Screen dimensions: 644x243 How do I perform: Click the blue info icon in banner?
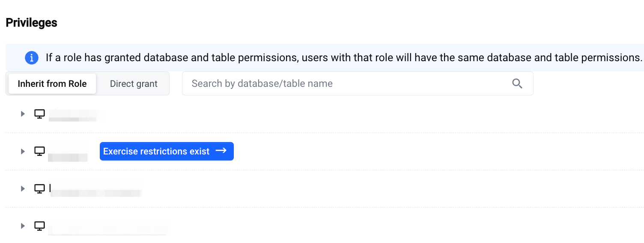coord(32,58)
